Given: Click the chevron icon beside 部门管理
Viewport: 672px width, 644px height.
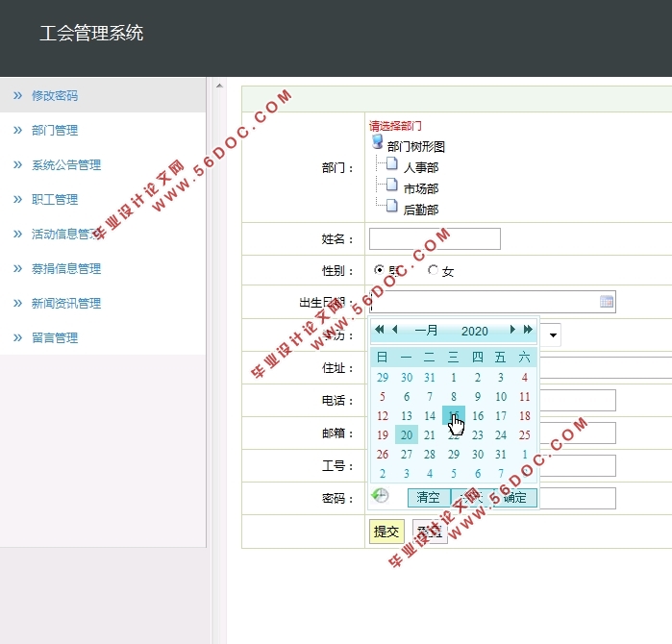Looking at the screenshot, I should 17,130.
